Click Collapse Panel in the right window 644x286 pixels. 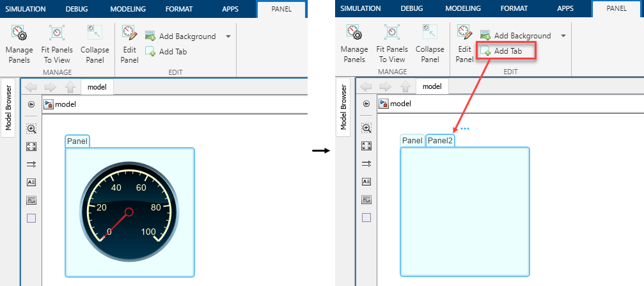430,44
